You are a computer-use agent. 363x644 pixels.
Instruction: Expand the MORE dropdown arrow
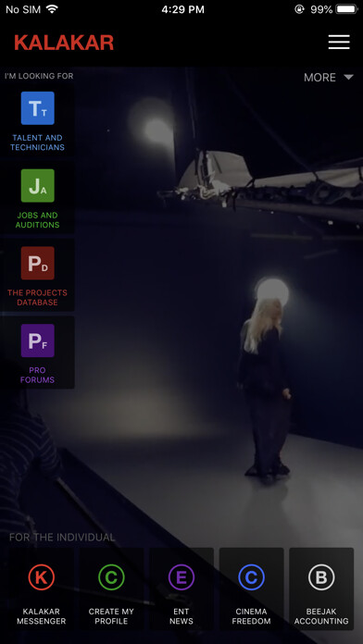348,77
